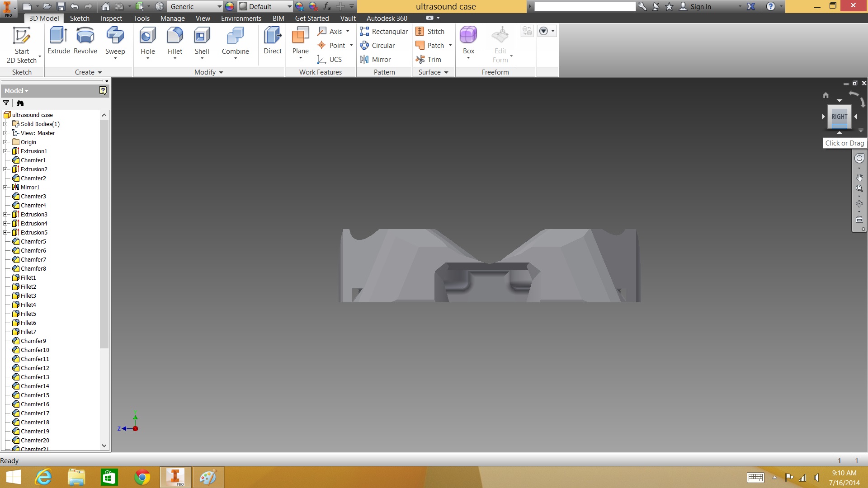This screenshot has height=488, width=868.
Task: Click the title bar search input field
Action: (x=585, y=6)
